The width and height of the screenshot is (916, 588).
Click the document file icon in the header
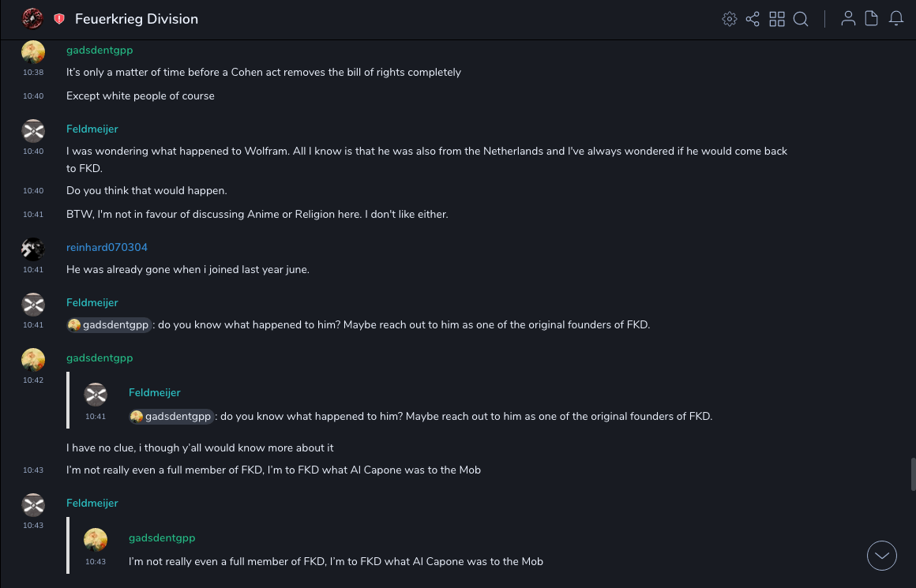pyautogui.click(x=872, y=19)
